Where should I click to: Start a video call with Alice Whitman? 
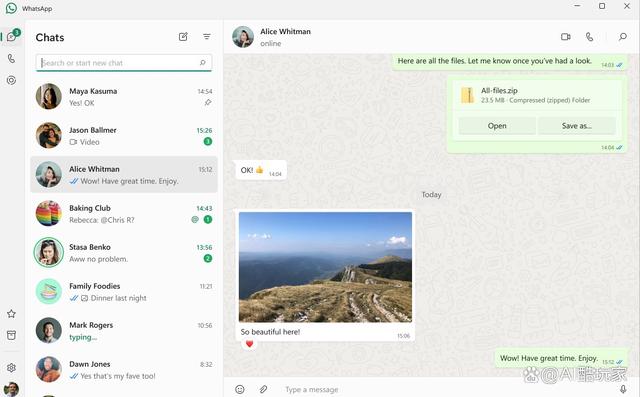click(566, 37)
